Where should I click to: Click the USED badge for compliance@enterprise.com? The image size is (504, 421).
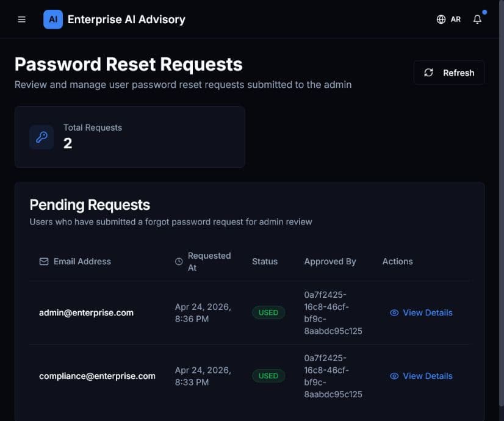tap(268, 376)
